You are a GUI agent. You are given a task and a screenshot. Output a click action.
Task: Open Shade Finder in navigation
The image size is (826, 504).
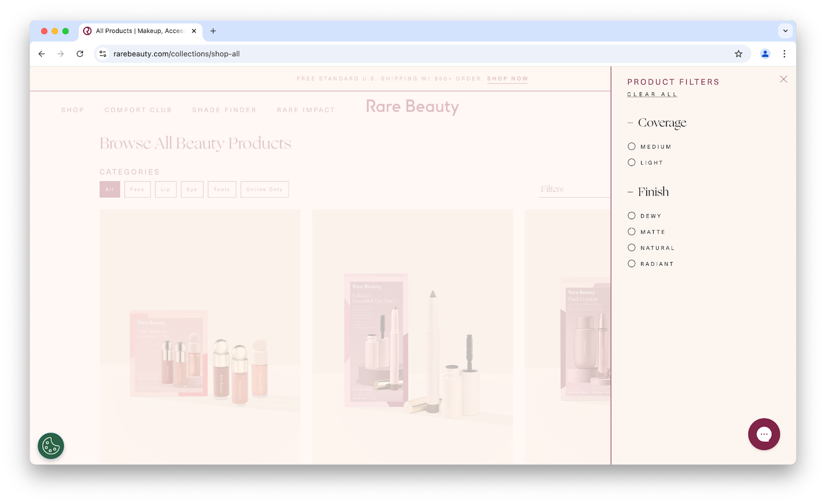(x=224, y=110)
